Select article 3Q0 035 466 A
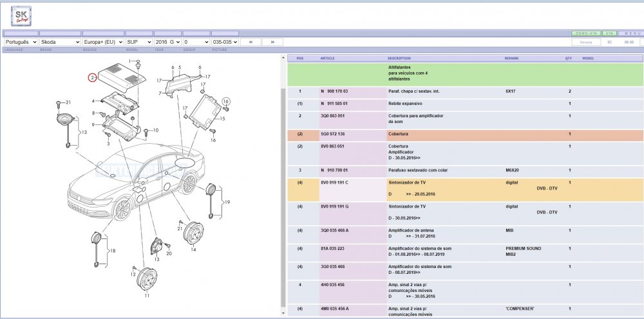This screenshot has height=319, width=644. [x=334, y=231]
